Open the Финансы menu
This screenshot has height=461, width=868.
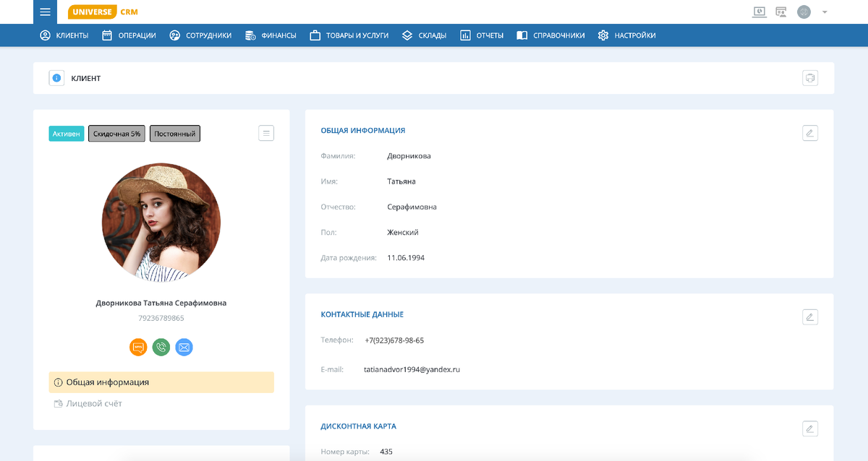pos(271,35)
